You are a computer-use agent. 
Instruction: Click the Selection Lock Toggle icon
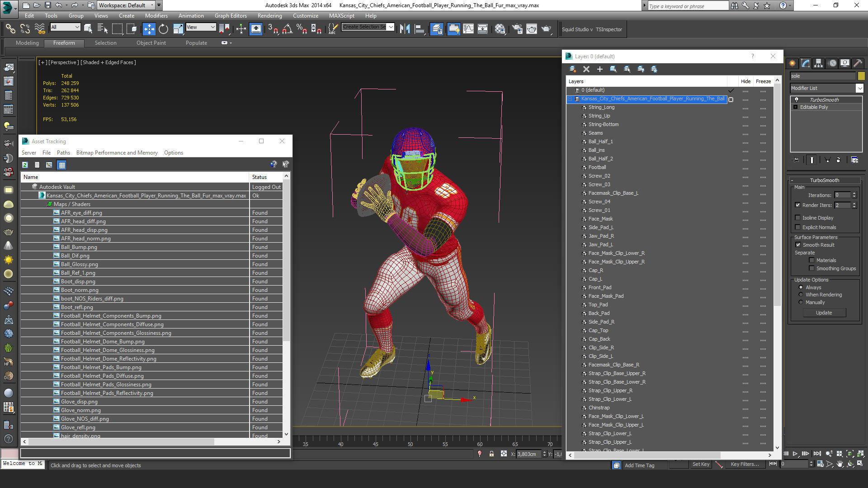491,454
